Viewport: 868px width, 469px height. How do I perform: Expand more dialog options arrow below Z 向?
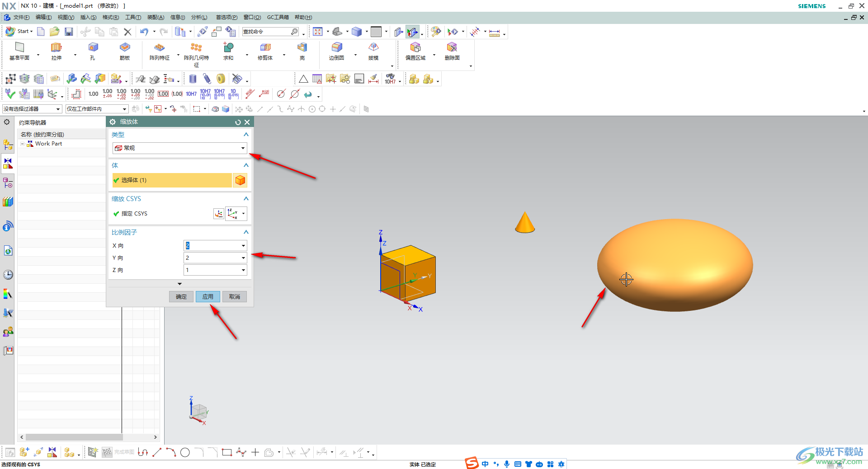(179, 284)
